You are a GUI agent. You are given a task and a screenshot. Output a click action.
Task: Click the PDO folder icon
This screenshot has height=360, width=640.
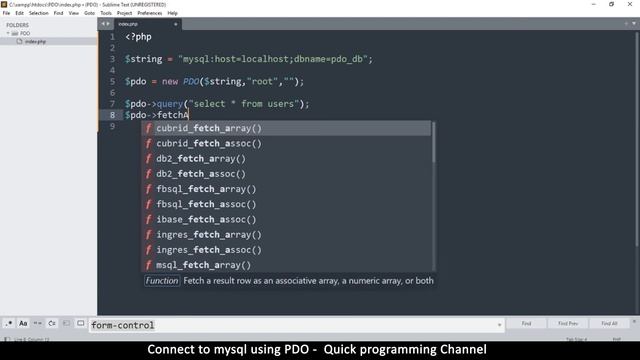coord(15,33)
